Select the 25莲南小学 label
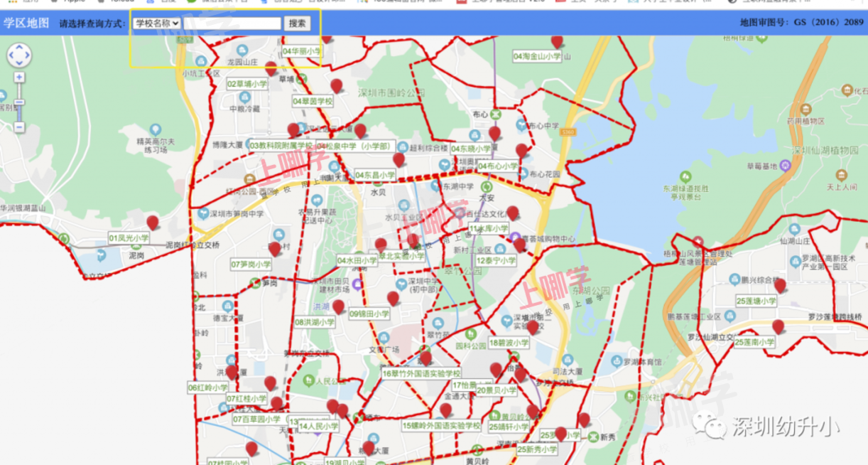The height and width of the screenshot is (465, 868). pyautogui.click(x=754, y=342)
